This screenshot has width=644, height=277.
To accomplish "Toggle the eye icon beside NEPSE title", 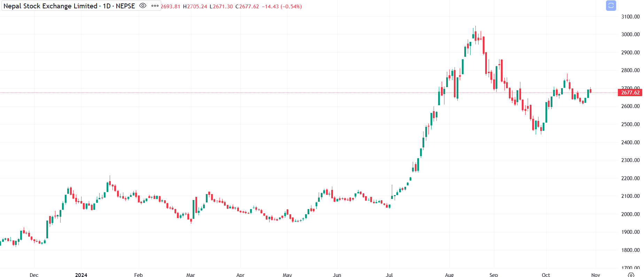I will pyautogui.click(x=142, y=6).
